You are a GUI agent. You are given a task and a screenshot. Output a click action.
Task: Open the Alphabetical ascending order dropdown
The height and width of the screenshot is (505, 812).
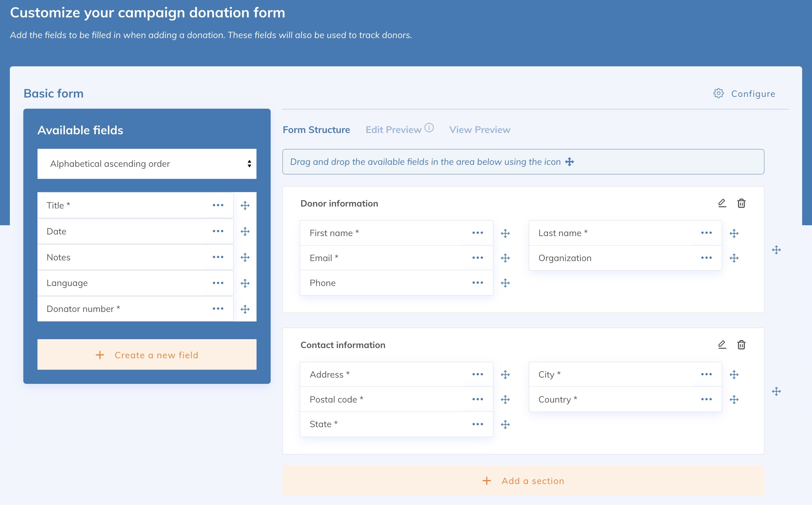[147, 164]
